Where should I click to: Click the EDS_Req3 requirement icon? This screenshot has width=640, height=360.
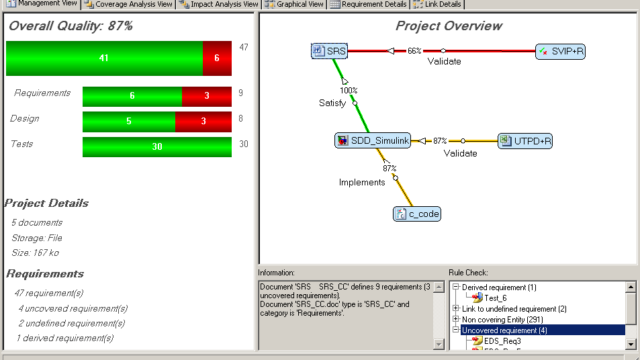[477, 340]
